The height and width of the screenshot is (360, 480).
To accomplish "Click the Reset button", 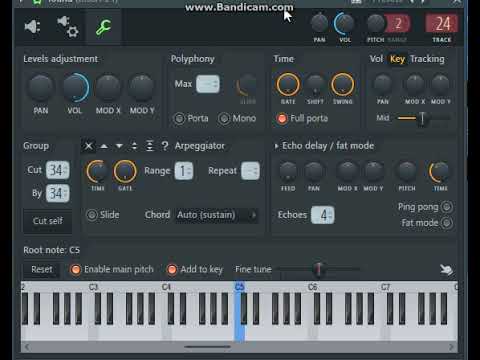I will click(x=42, y=269).
